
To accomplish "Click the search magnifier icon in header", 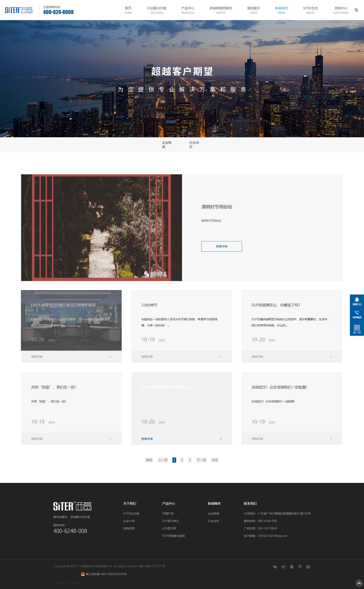I will pos(356,10).
